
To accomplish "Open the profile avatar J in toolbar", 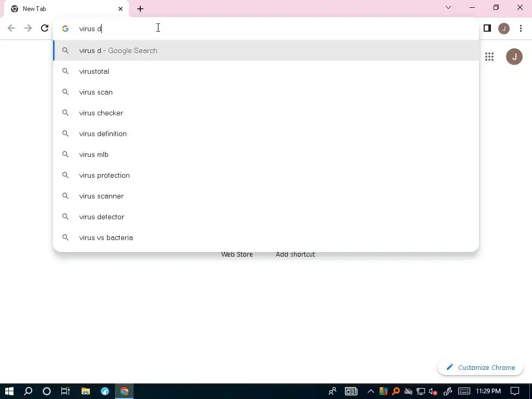I will (x=504, y=29).
